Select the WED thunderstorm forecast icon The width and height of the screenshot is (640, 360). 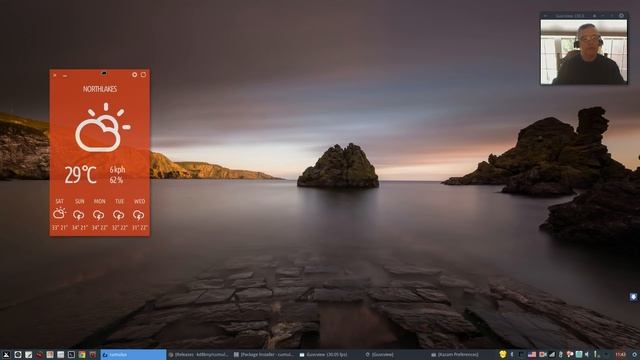pos(138,215)
